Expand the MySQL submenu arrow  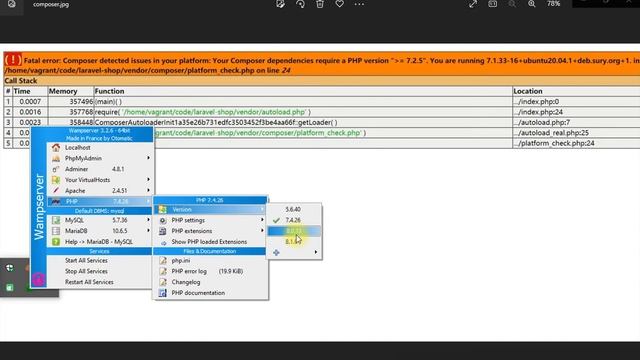coord(149,220)
